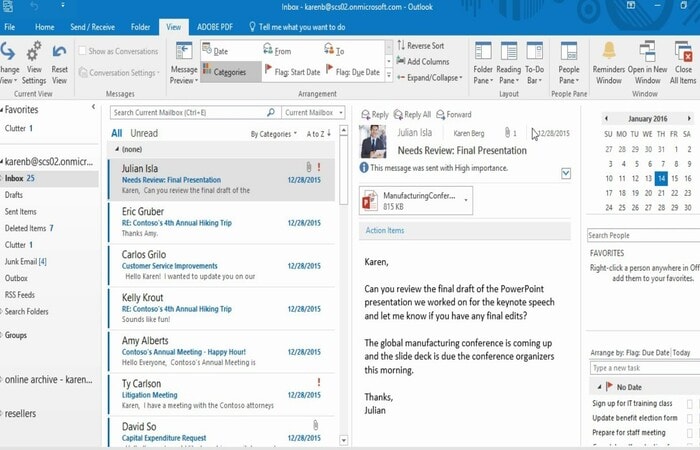Click the Tell me lightbulb search box
Viewport: 700px width, 450px height.
coord(297,27)
